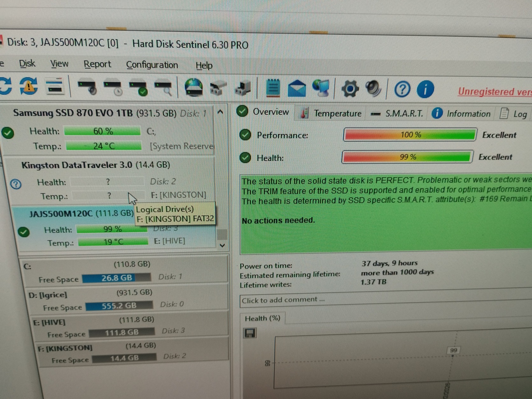
Task: Click the 'more than 1000 days' lifetime value
Action: click(397, 272)
